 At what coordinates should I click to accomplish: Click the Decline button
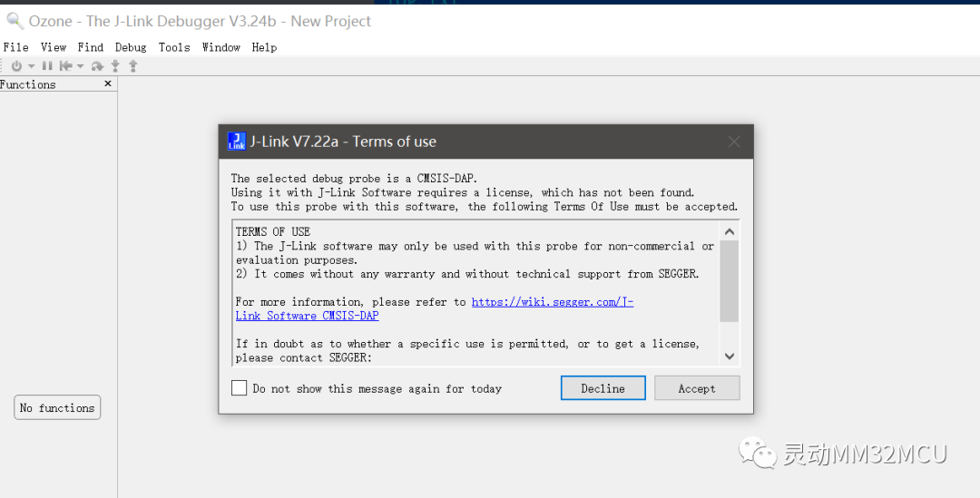[603, 388]
